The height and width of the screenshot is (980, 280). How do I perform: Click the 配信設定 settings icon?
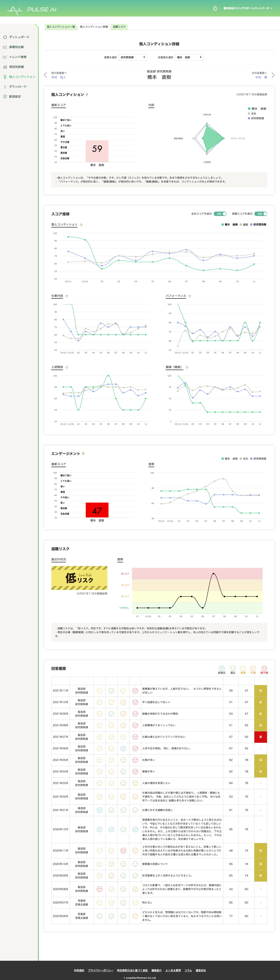[5, 97]
